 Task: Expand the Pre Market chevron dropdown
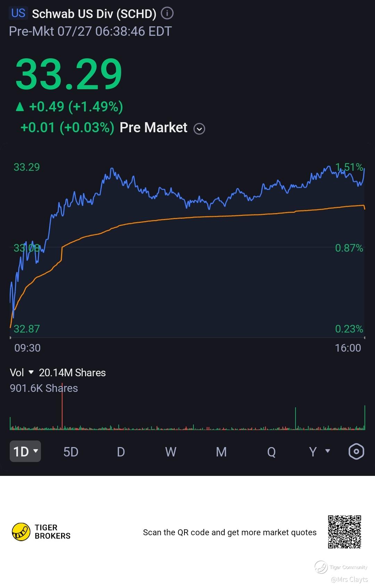pyautogui.click(x=199, y=129)
